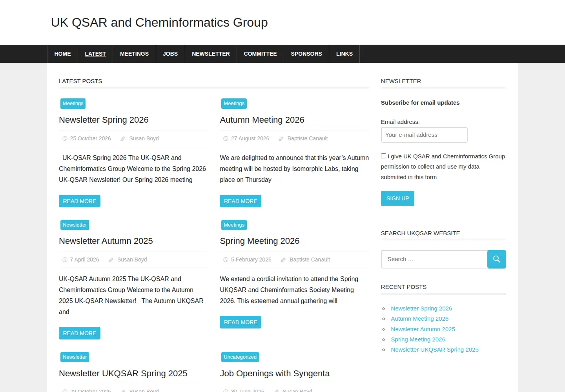Click the Sign Up button

click(397, 198)
